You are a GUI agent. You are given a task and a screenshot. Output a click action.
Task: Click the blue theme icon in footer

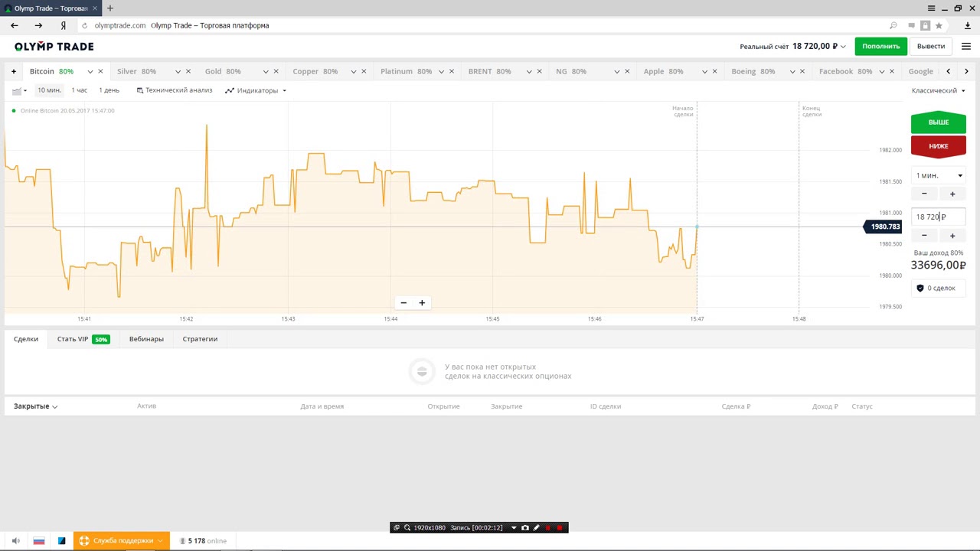pos(62,541)
